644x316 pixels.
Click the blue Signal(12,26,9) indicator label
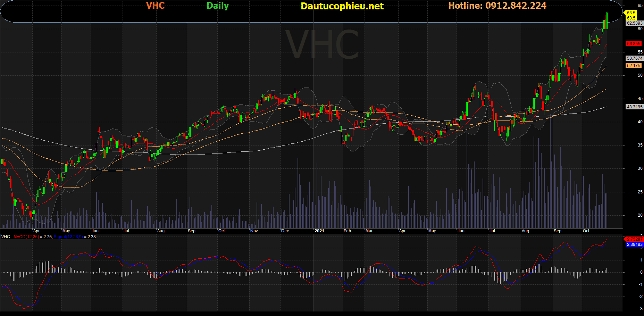pyautogui.click(x=68, y=237)
